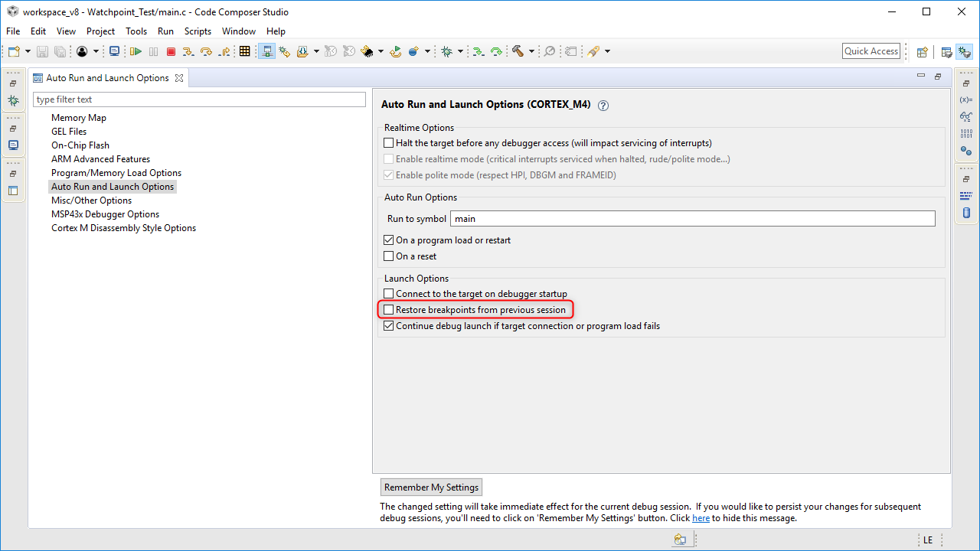The image size is (980, 551).
Task: Stop debugging with the red Terminate icon
Action: pyautogui.click(x=171, y=51)
